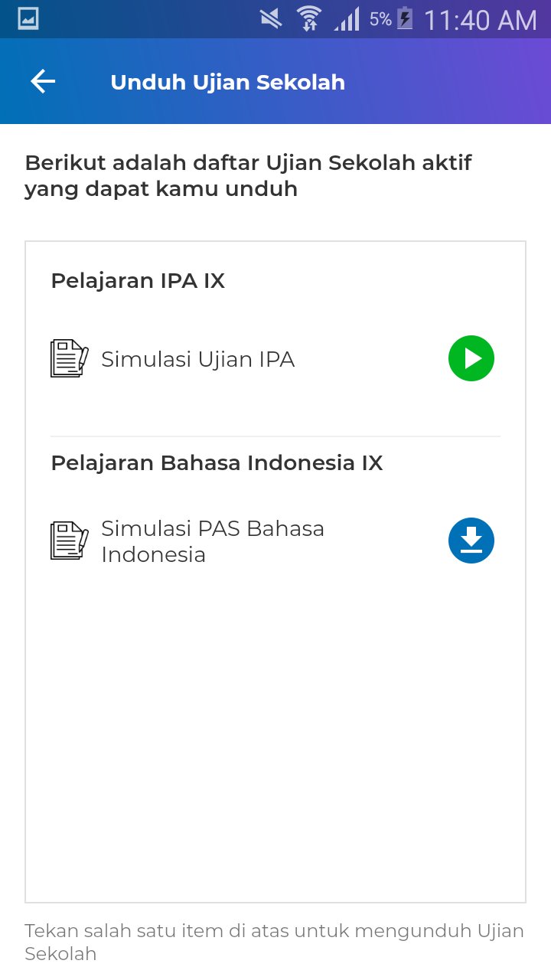This screenshot has width=551, height=980.
Task: Tap the Wi-Fi icon in status bar
Action: point(309,19)
